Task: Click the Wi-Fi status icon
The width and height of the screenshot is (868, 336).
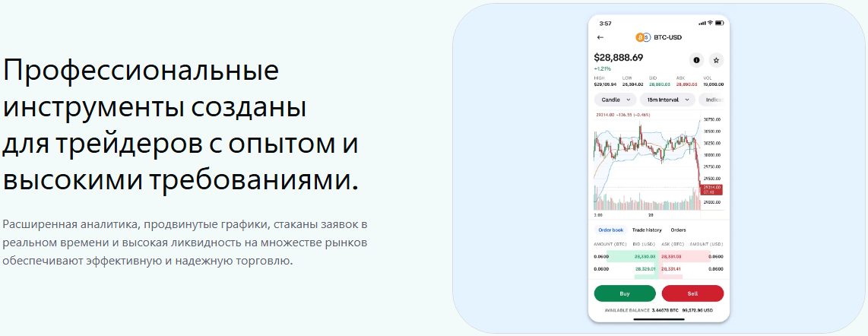Action: click(710, 23)
